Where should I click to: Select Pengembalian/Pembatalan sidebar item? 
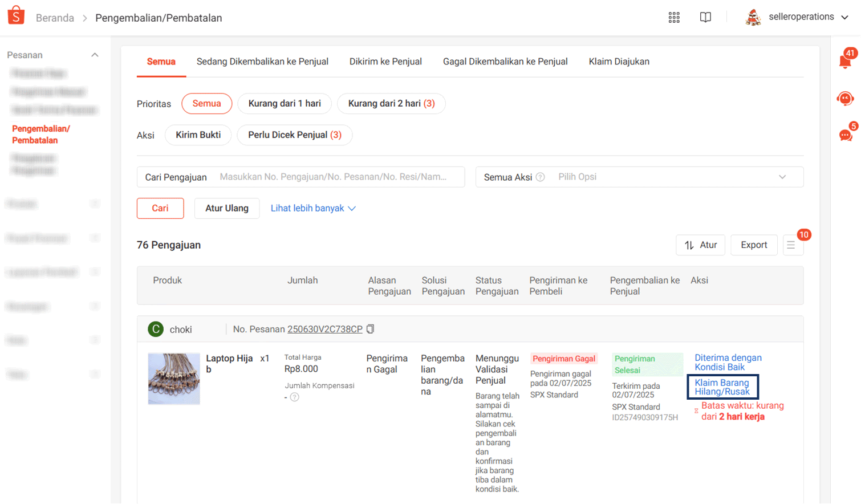pyautogui.click(x=41, y=134)
